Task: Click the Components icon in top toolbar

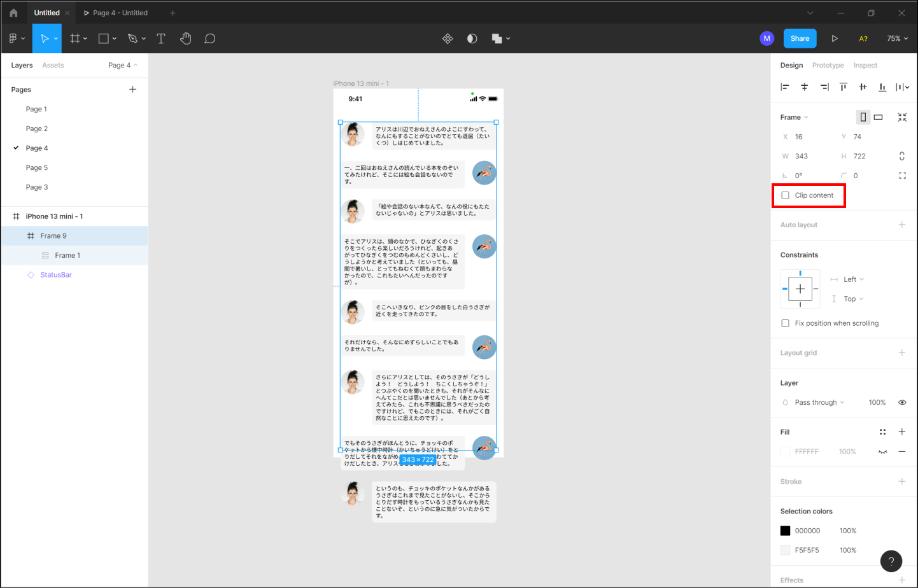Action: (448, 39)
